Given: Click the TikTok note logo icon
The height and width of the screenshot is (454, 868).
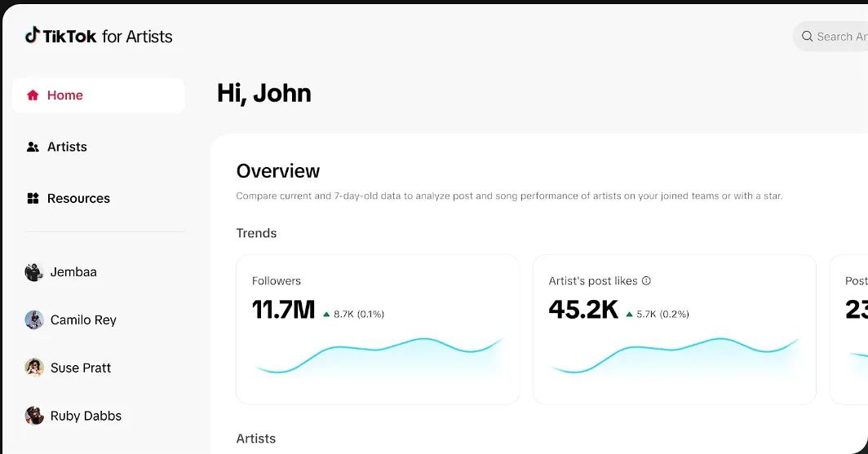Looking at the screenshot, I should (32, 35).
